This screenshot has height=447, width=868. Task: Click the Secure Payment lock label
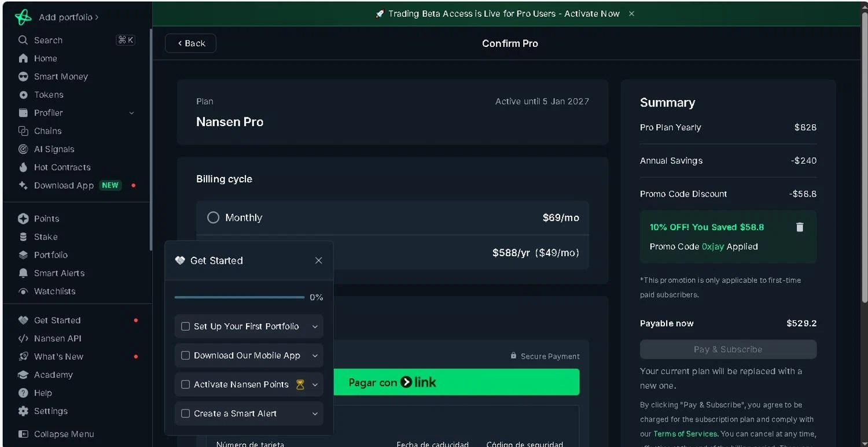tap(545, 356)
